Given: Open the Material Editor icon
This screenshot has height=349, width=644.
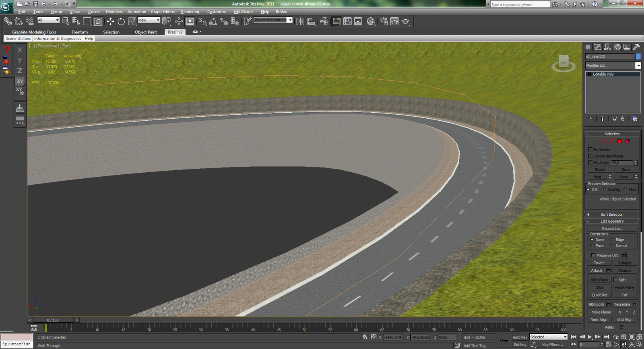Looking at the screenshot, I should point(371,21).
